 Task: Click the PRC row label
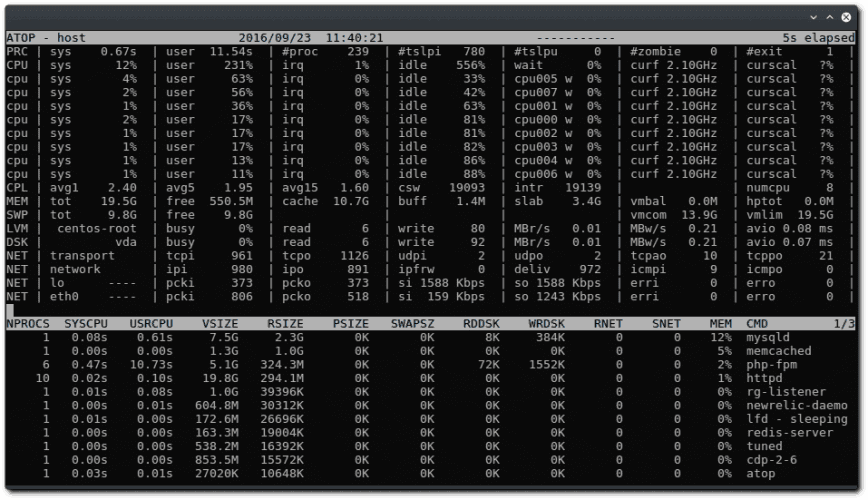tap(17, 51)
